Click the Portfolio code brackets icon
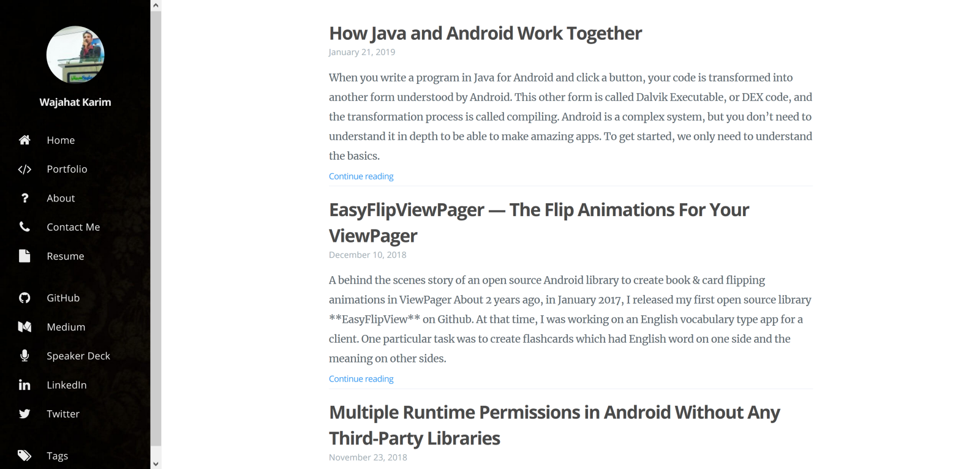Viewport: 980px width, 469px height. (x=24, y=170)
